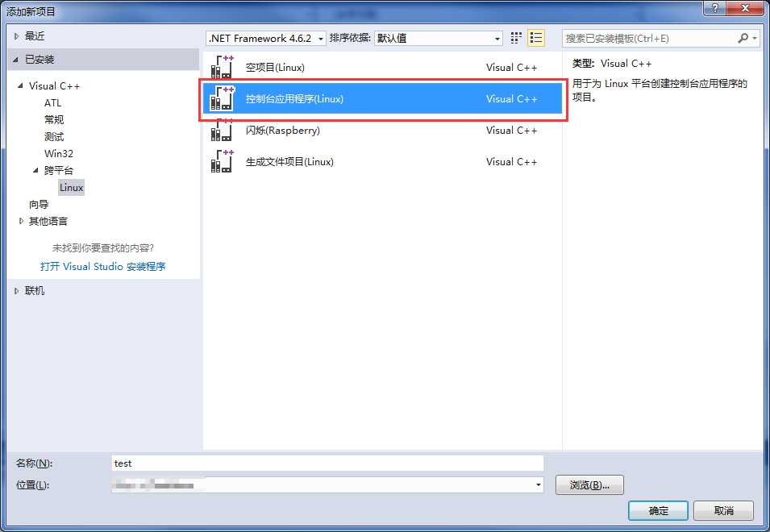Collapse the Visual C++ tree node
Viewport: 770px width, 532px height.
coord(20,86)
